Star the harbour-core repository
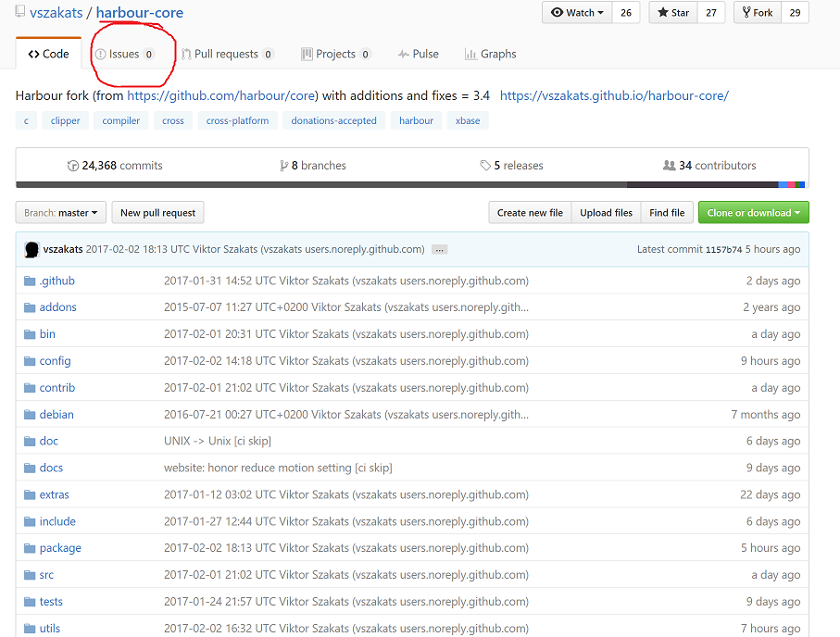This screenshot has height=637, width=840. pyautogui.click(x=672, y=13)
